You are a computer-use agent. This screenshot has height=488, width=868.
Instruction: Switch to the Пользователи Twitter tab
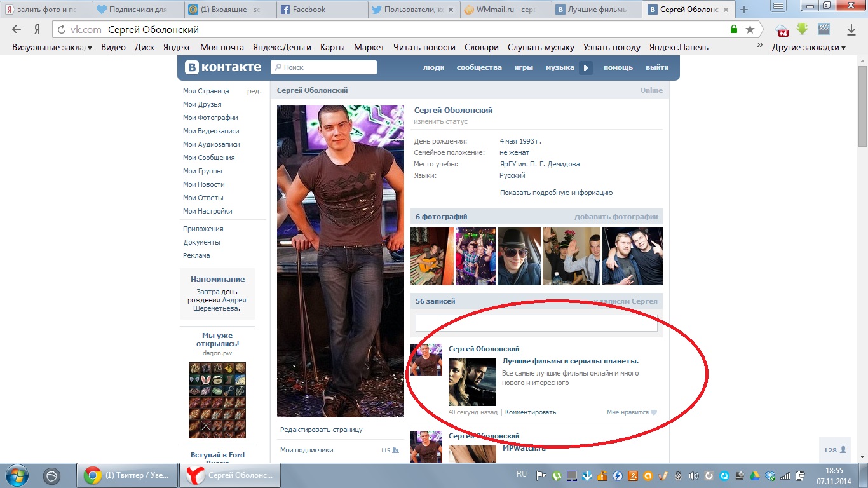coord(413,10)
